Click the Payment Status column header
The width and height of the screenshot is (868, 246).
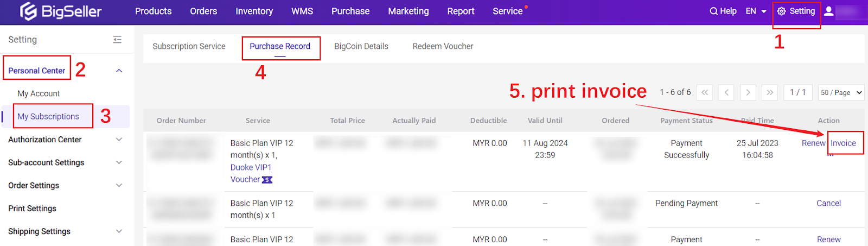coord(686,121)
